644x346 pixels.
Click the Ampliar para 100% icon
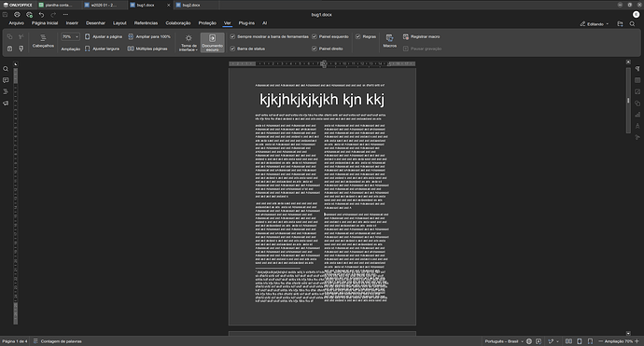coord(131,36)
